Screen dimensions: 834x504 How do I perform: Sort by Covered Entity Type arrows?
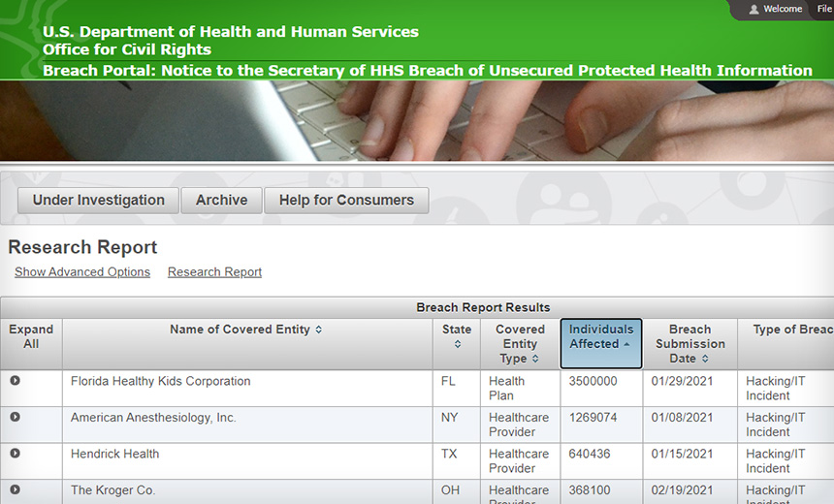pyautogui.click(x=535, y=359)
